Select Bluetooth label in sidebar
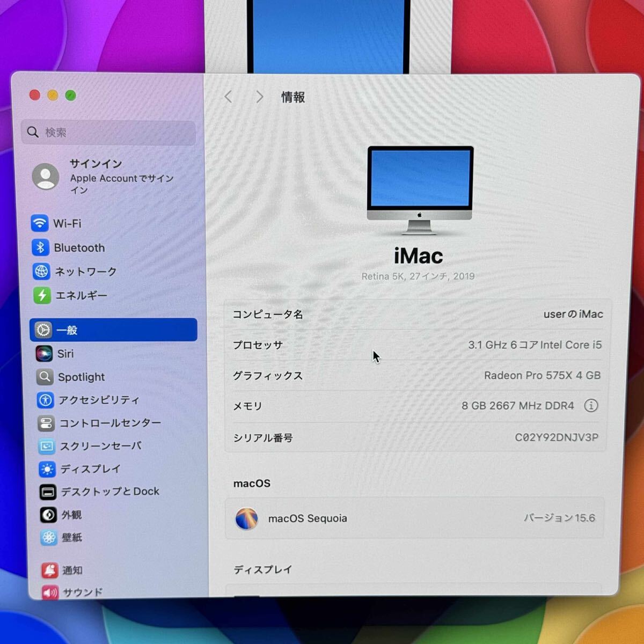 click(x=79, y=248)
